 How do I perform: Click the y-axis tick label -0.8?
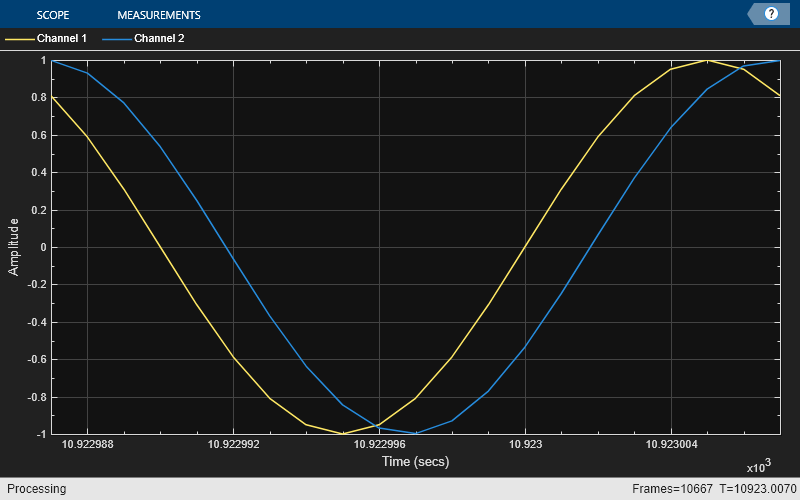[37, 397]
